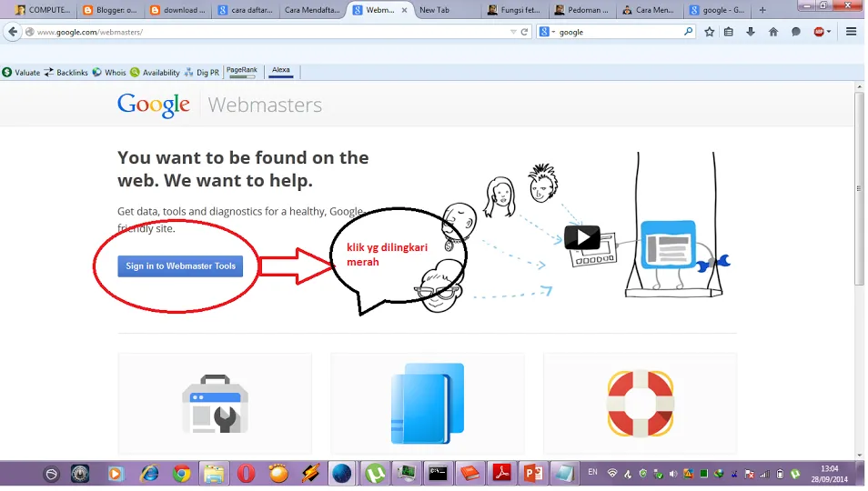Viewport: 868px width, 491px height.
Task: Click the Adblock Plus ABP icon
Action: pos(819,32)
